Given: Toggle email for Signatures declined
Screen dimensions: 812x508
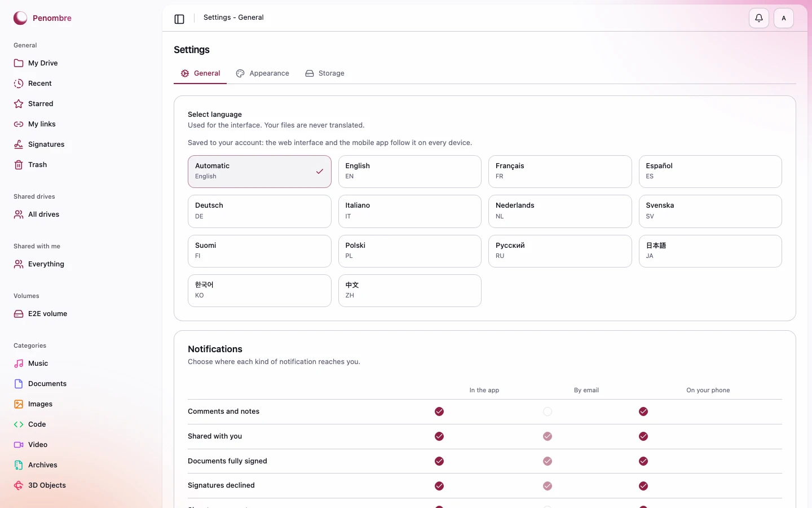Looking at the screenshot, I should pos(548,486).
